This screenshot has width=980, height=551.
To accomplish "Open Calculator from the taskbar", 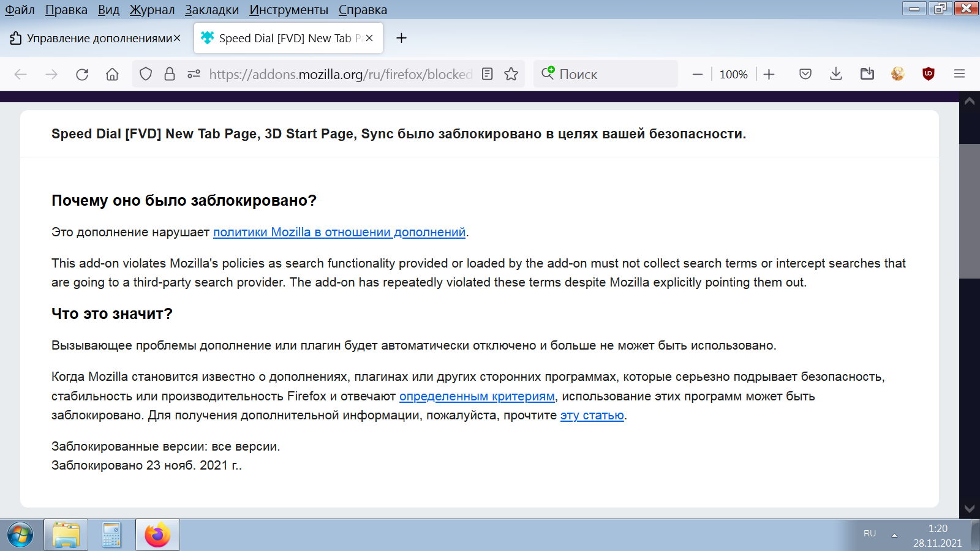I will [111, 535].
